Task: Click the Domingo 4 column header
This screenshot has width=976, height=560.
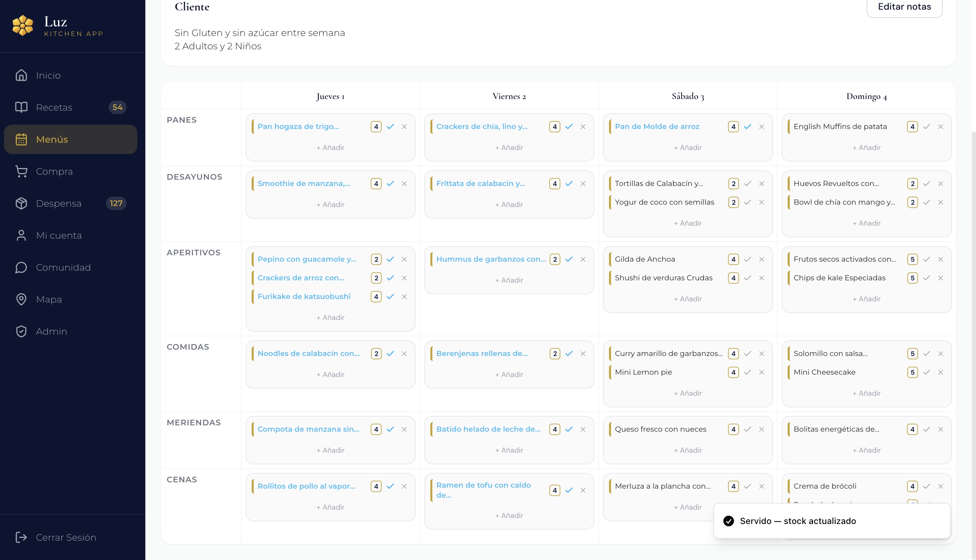Action: pos(866,96)
